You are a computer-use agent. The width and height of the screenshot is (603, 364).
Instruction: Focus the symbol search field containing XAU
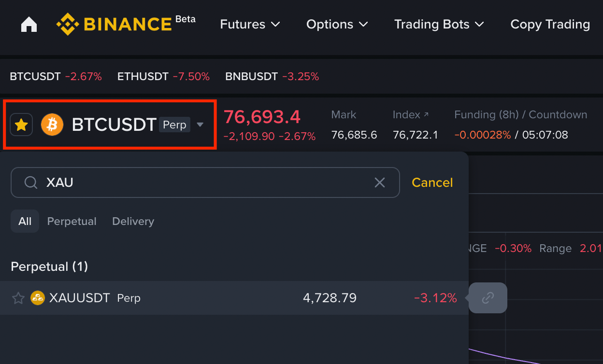point(205,182)
